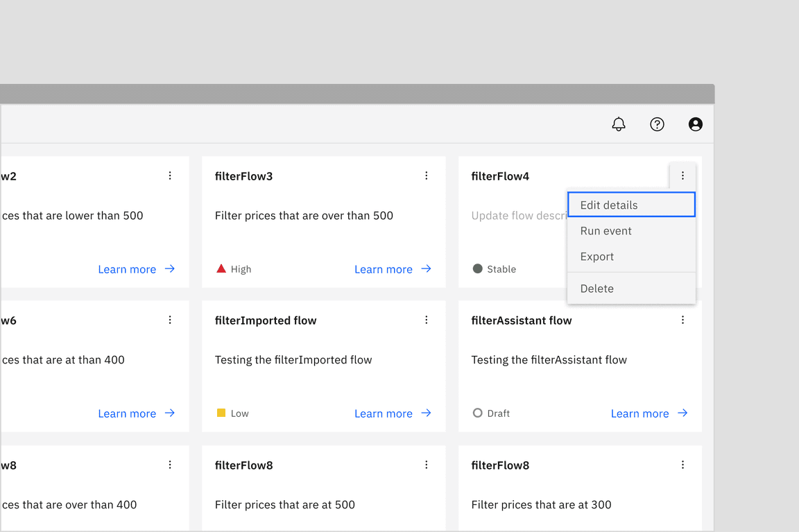This screenshot has height=532, width=799.
Task: Select Delete in the flow context menu
Action: point(596,288)
